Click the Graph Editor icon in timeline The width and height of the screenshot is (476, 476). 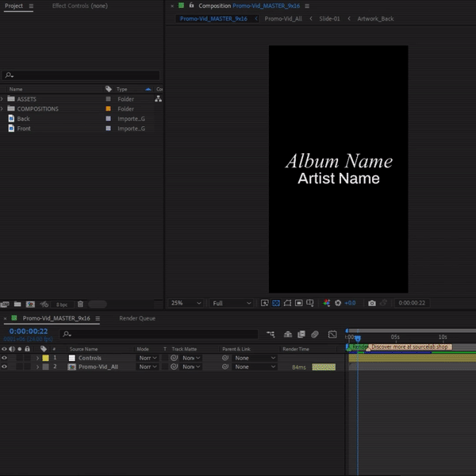click(x=332, y=335)
